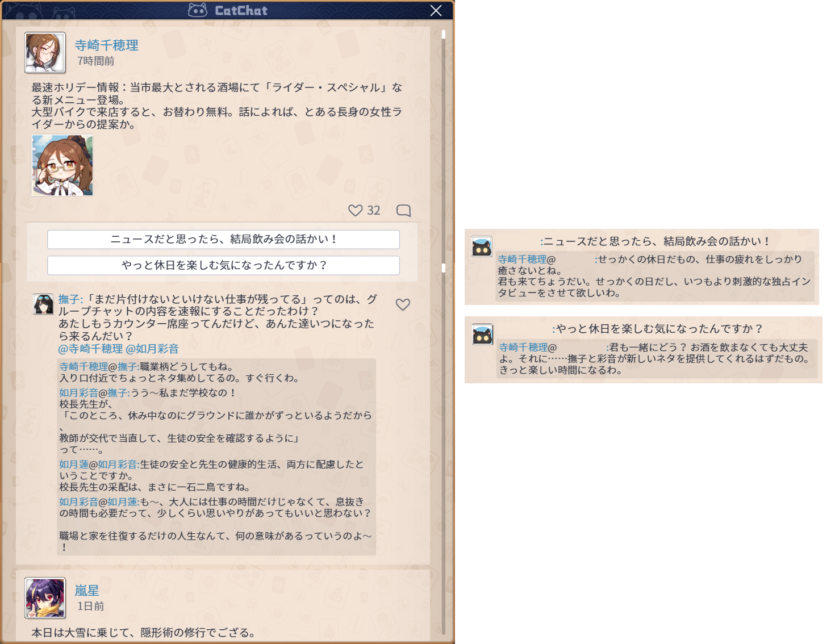Click 如月蓮 name in reply thread
Image resolution: width=835 pixels, height=644 pixels.
point(74,465)
